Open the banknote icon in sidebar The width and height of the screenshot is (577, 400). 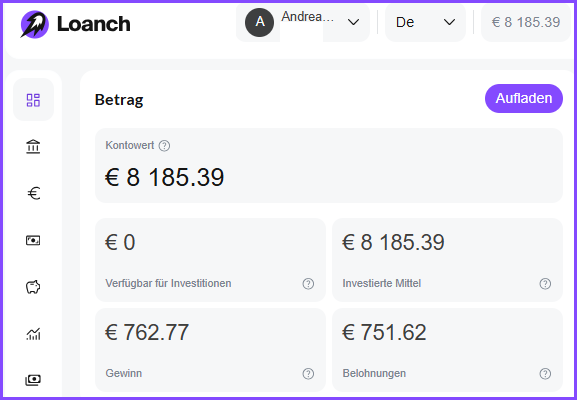33,240
